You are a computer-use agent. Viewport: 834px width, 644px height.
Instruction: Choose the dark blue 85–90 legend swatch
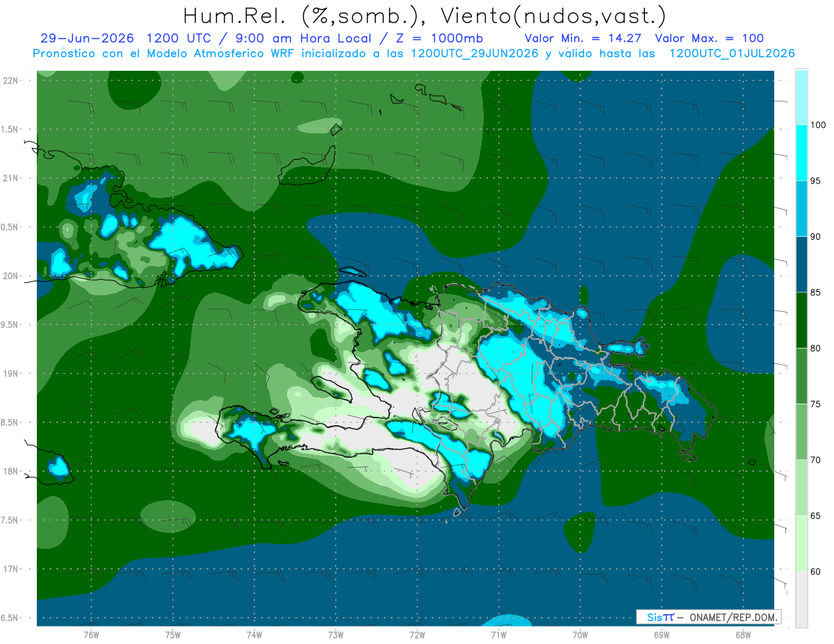(801, 265)
